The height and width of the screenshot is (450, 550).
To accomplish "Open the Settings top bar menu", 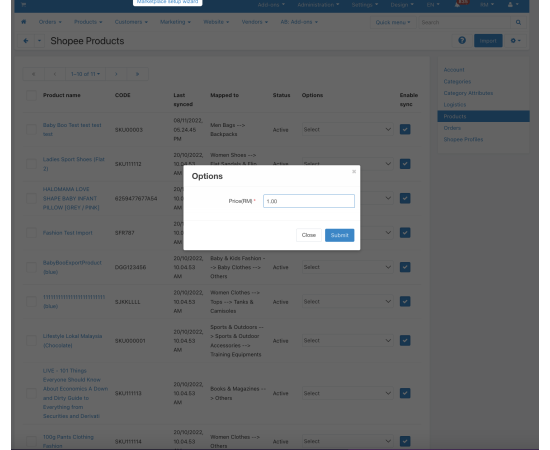I will [365, 5].
